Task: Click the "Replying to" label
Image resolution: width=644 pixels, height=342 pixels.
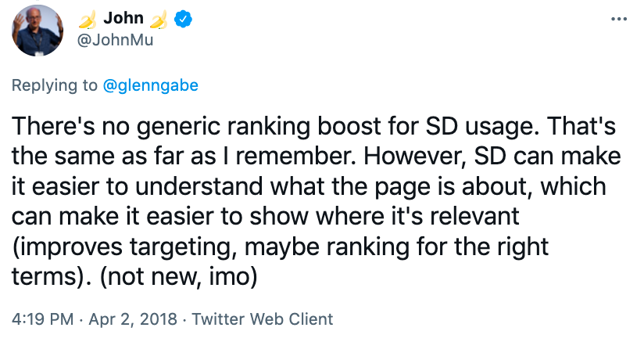Action: point(55,86)
